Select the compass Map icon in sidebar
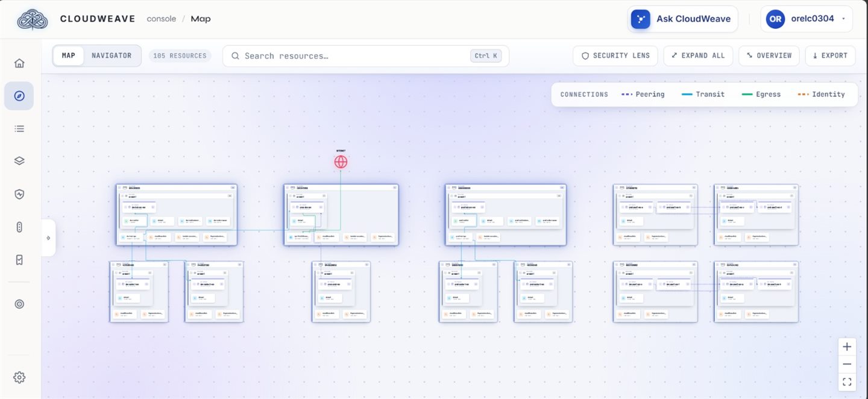 pyautogui.click(x=19, y=96)
